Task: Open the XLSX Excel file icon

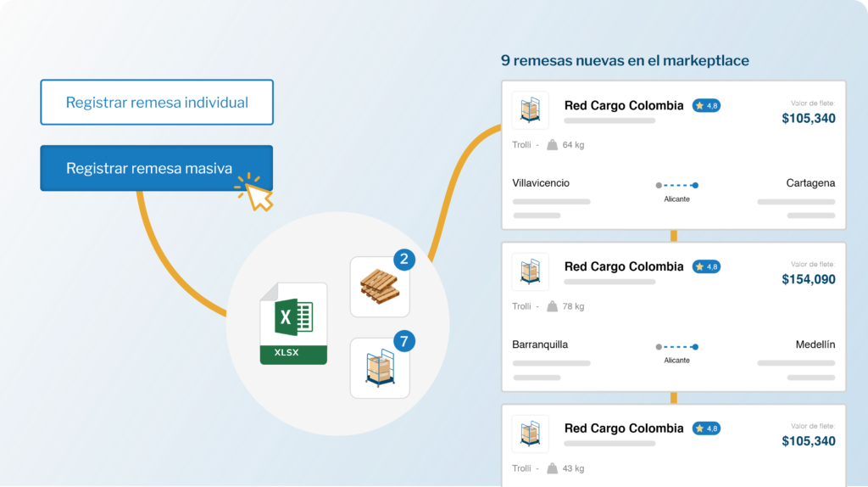Action: [x=293, y=323]
